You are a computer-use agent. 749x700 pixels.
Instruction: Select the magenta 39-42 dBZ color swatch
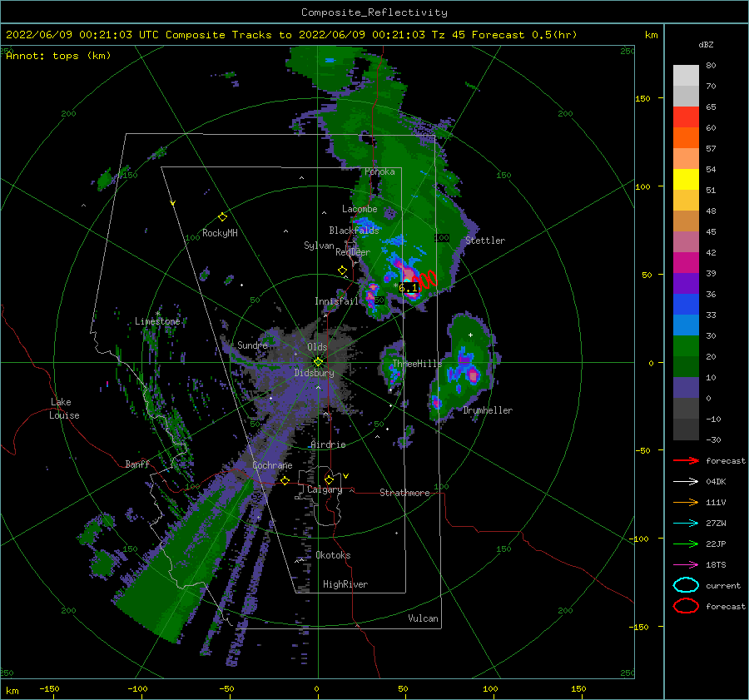coord(686,263)
